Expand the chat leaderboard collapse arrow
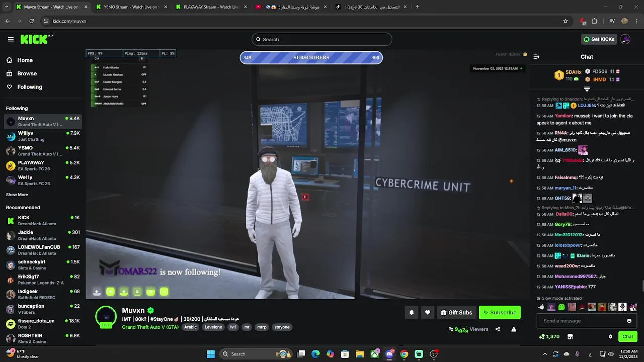The height and width of the screenshot is (362, 644). tap(587, 89)
